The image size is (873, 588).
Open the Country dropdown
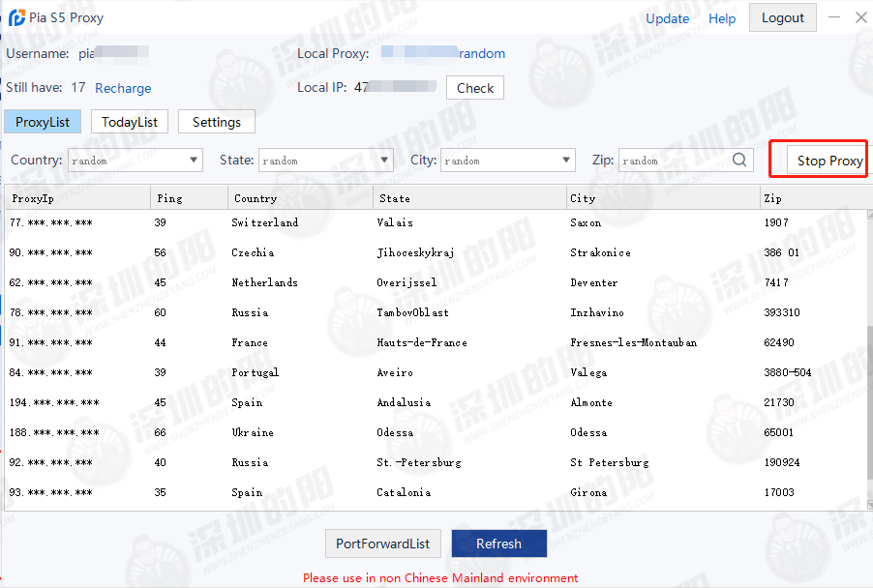click(x=135, y=161)
